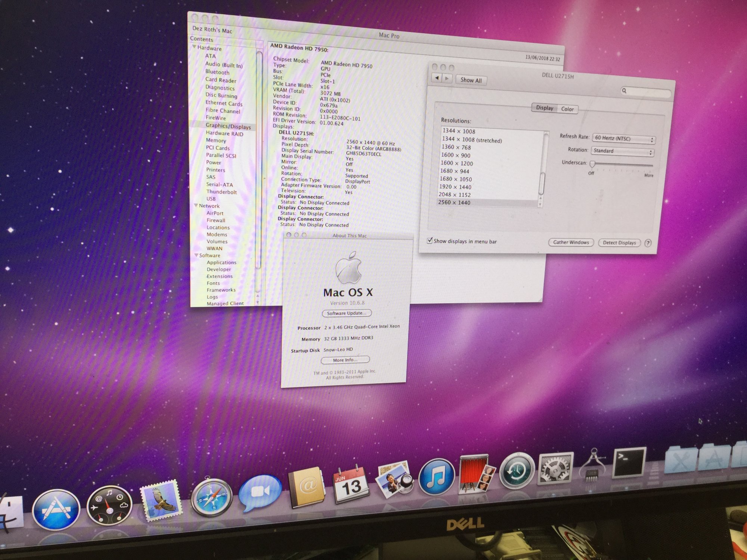Click the Software Update button

point(346,313)
